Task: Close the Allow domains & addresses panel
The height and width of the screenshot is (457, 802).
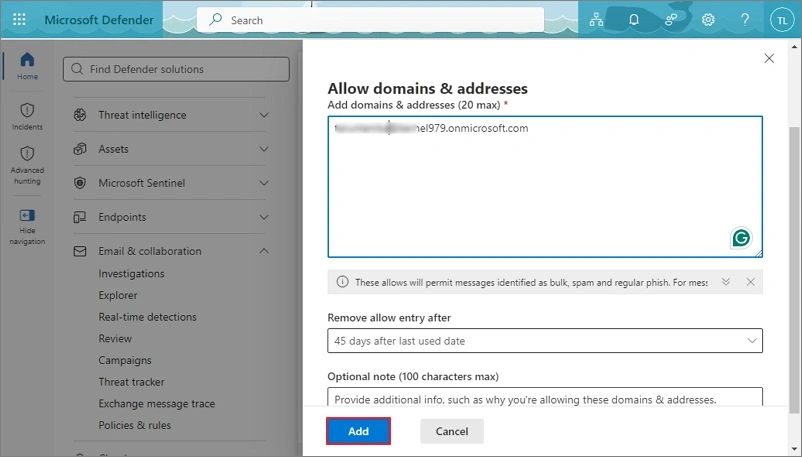Action: point(769,58)
